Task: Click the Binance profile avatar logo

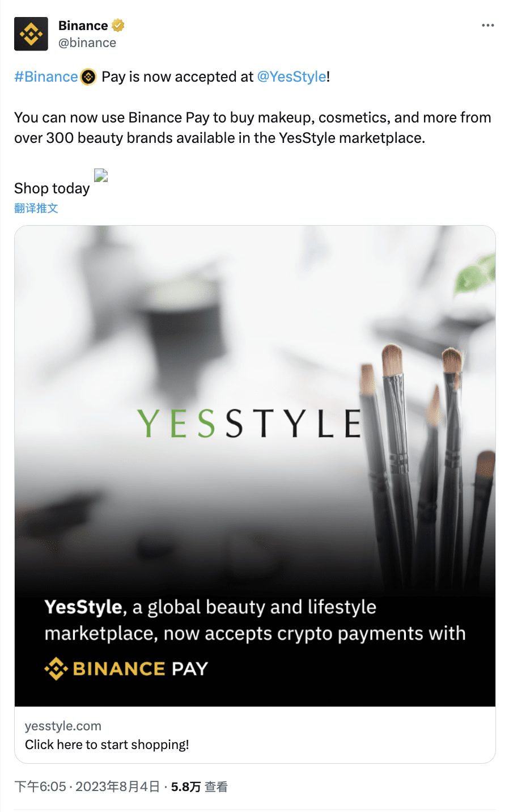Action: click(31, 34)
